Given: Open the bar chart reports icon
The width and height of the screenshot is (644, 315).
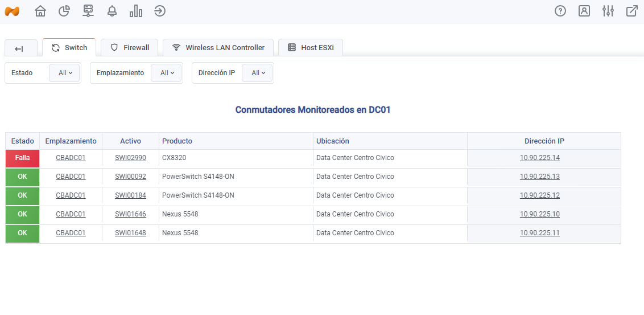Looking at the screenshot, I should (136, 11).
